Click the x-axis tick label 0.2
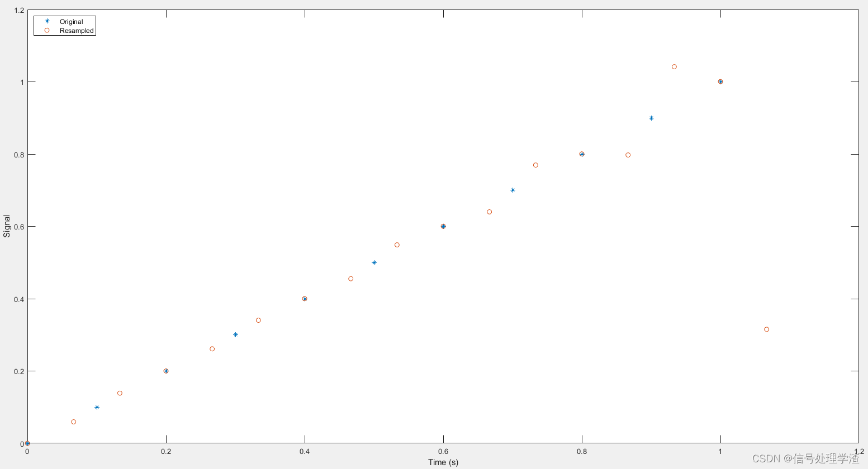 pyautogui.click(x=166, y=451)
